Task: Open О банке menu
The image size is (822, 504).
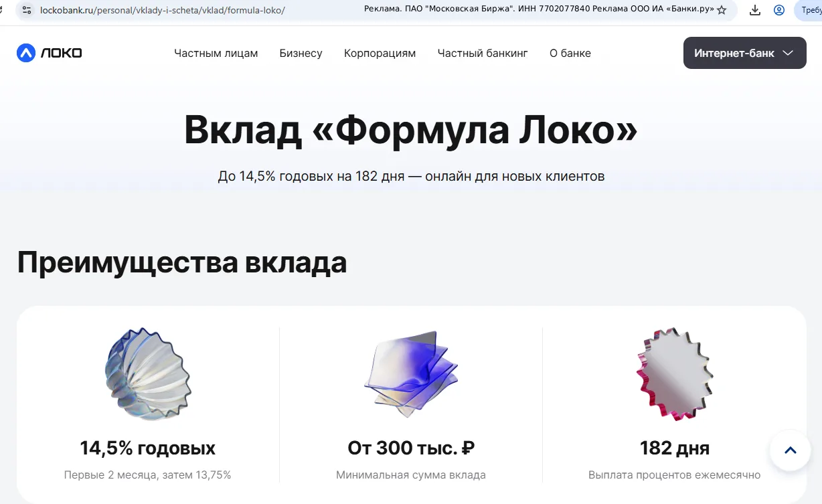Action: pos(570,53)
